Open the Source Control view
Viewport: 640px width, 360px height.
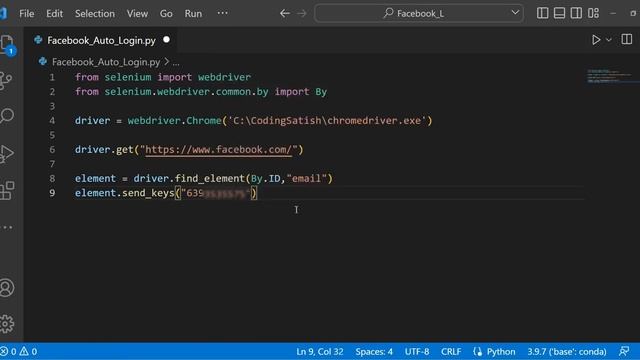tap(7, 80)
